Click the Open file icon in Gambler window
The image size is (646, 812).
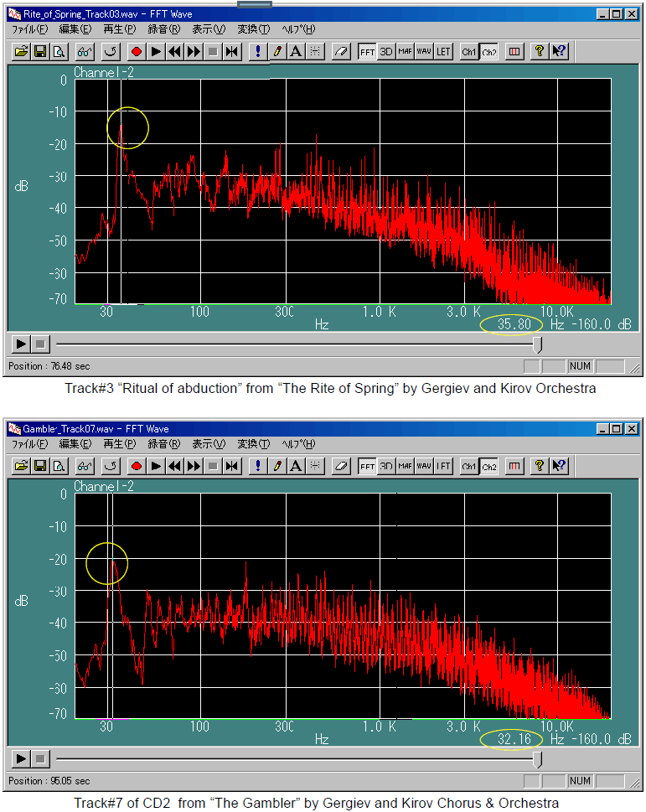click(x=21, y=466)
